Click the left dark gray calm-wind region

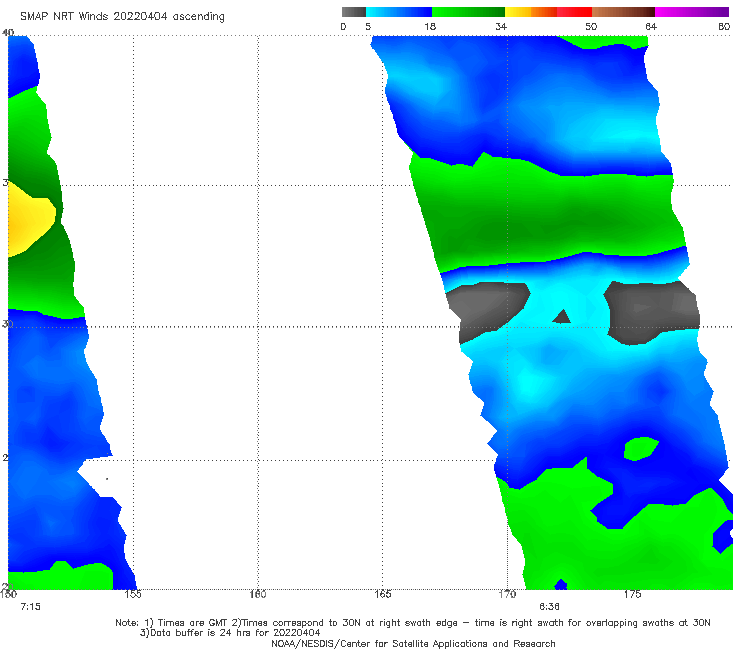pyautogui.click(x=486, y=309)
